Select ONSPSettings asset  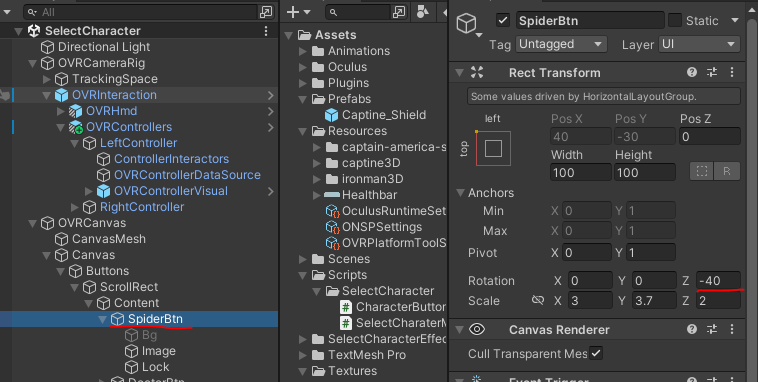(374, 227)
